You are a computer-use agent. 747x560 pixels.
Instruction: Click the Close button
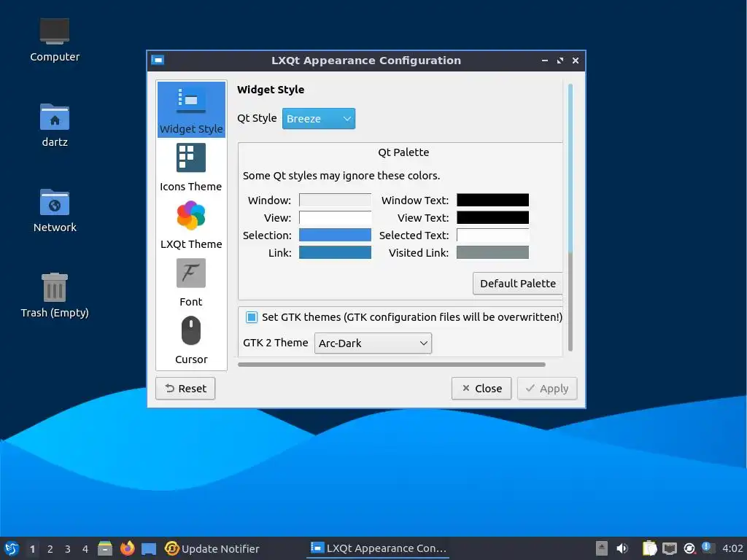point(481,389)
